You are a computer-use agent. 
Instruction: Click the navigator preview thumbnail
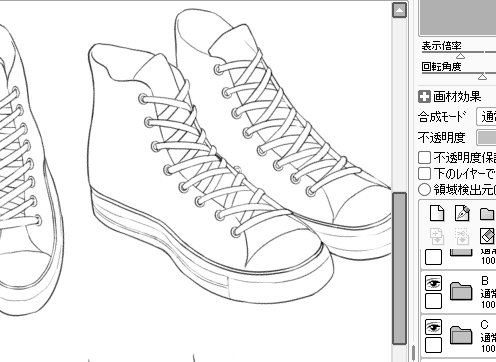coord(457,17)
